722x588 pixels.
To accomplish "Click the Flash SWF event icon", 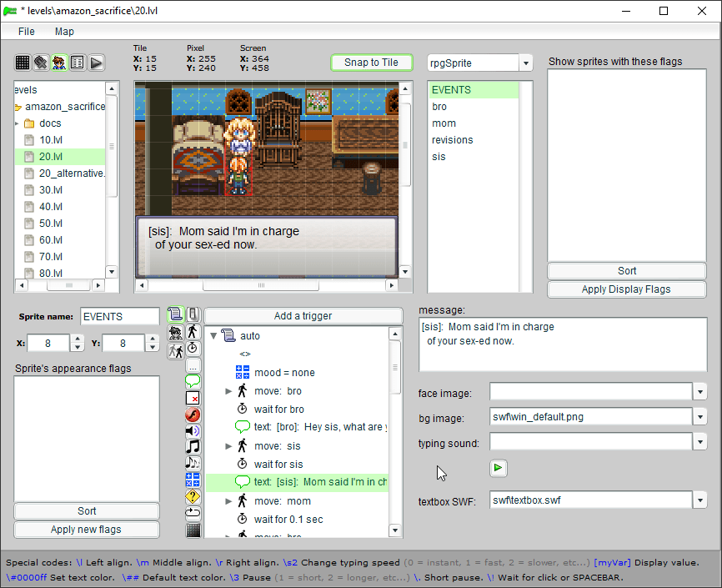I will pos(193,415).
